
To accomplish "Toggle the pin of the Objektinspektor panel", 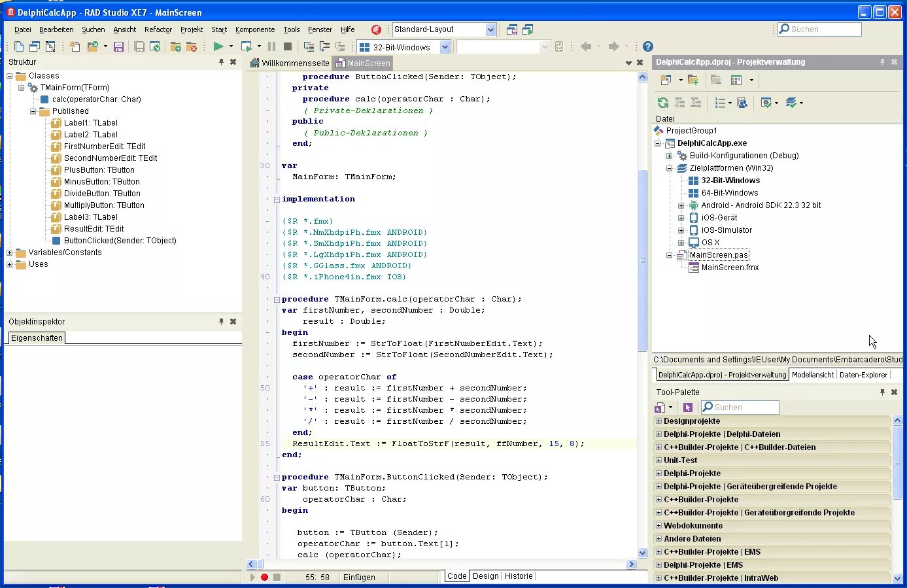I will (221, 322).
